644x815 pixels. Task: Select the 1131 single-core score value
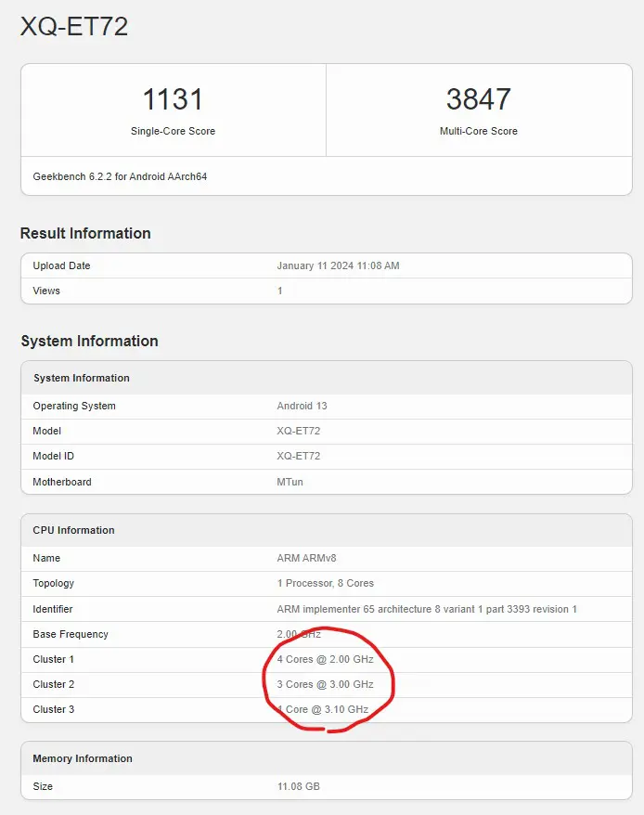[x=173, y=98]
